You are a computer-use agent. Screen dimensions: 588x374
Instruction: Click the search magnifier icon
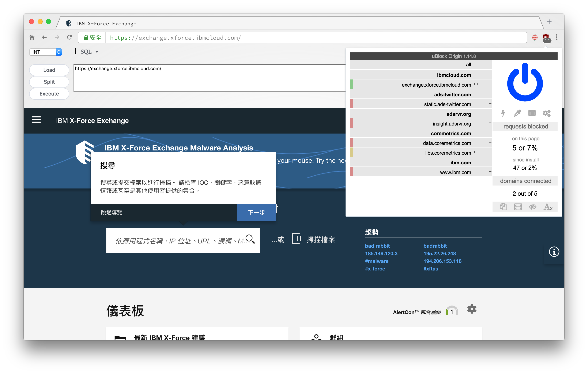click(250, 239)
